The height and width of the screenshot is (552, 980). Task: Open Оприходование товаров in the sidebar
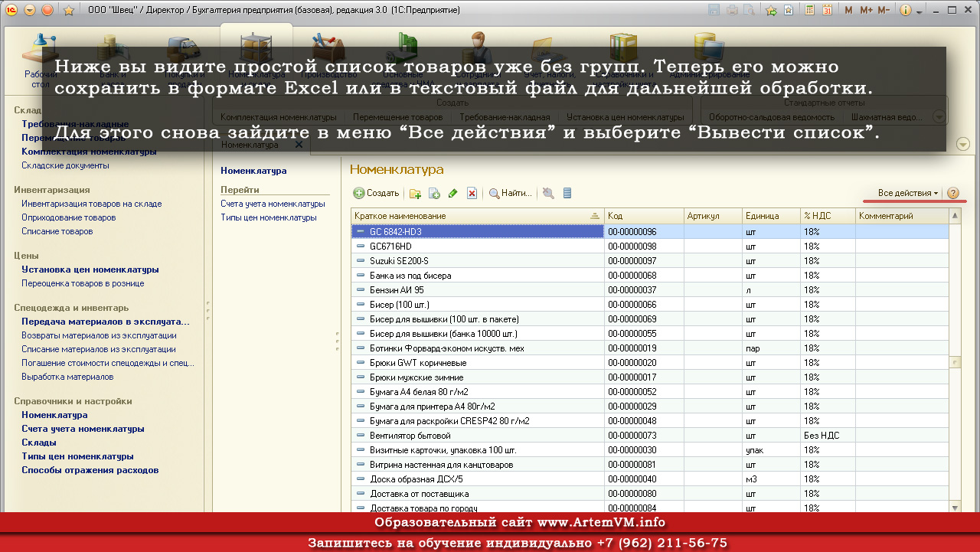(69, 217)
